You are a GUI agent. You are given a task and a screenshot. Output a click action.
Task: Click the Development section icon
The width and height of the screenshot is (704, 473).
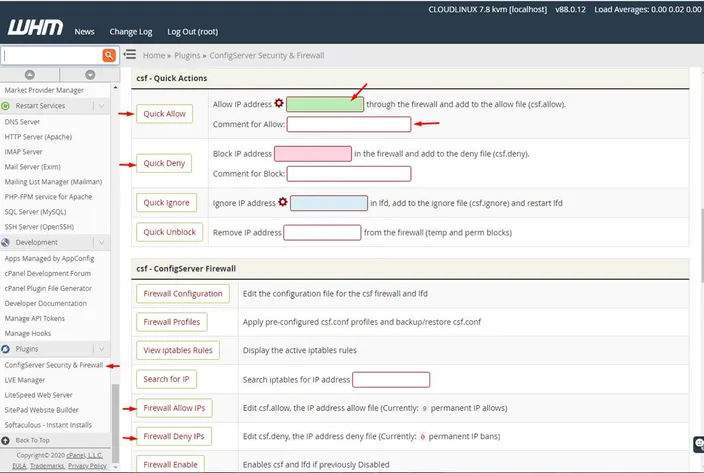pos(6,242)
